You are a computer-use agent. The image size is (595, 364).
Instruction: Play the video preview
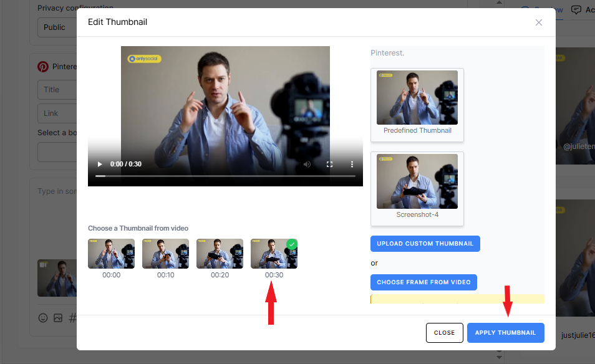click(x=99, y=165)
